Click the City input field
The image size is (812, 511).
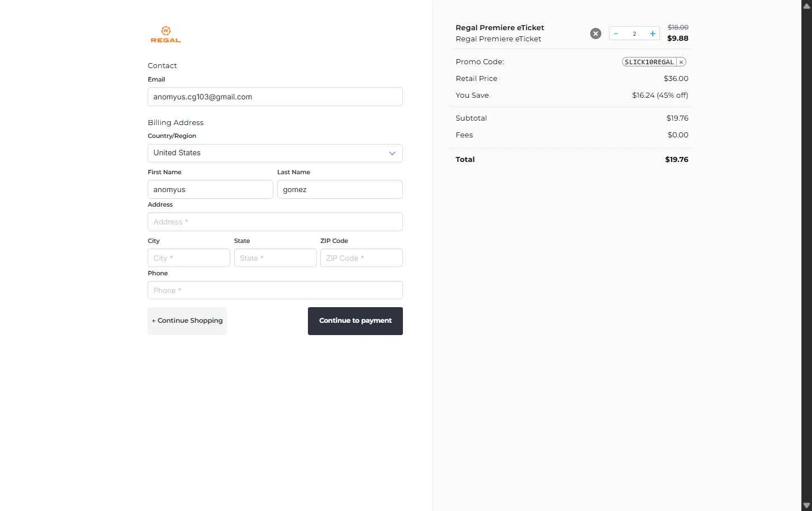click(x=189, y=258)
